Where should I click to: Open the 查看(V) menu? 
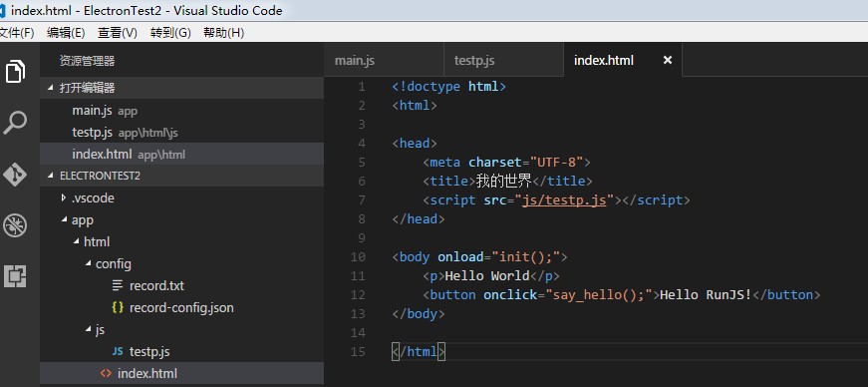[x=118, y=33]
